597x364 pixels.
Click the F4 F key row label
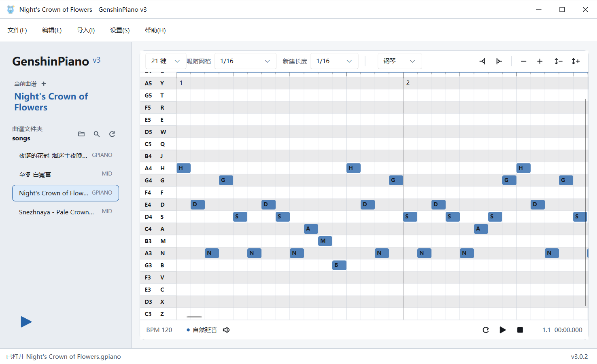[158, 193]
